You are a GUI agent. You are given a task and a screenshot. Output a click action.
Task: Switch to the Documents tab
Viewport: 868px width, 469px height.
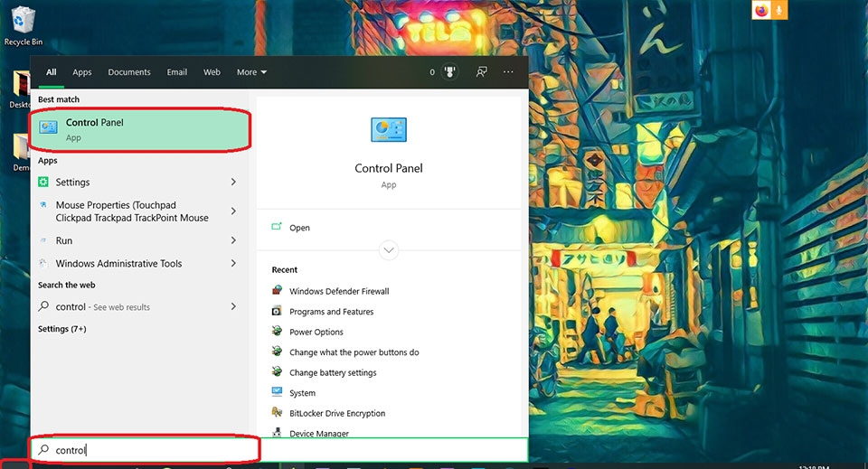point(129,72)
